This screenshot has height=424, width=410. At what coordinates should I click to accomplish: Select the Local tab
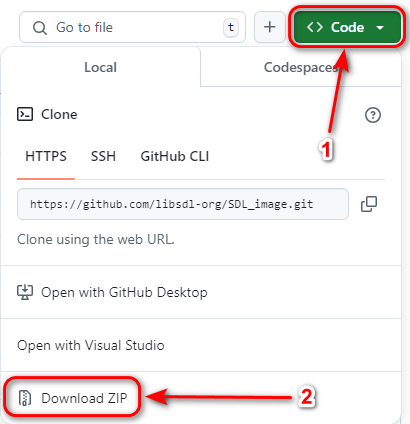click(100, 67)
